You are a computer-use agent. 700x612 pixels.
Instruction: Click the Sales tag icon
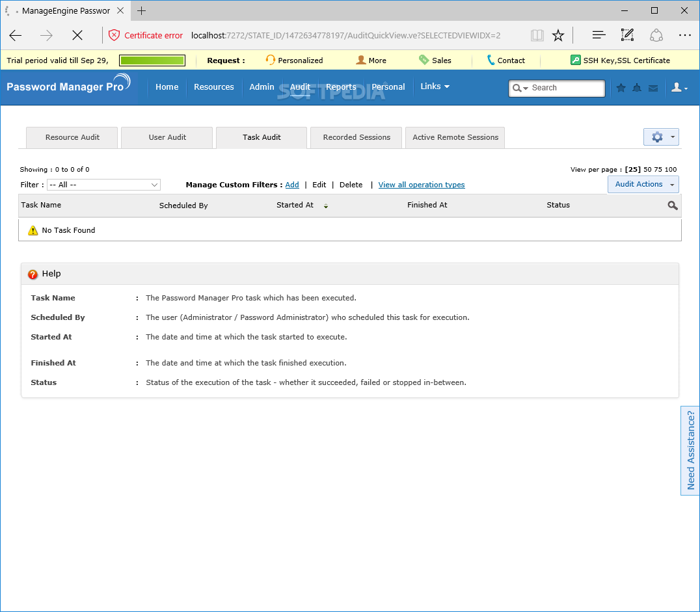[424, 60]
